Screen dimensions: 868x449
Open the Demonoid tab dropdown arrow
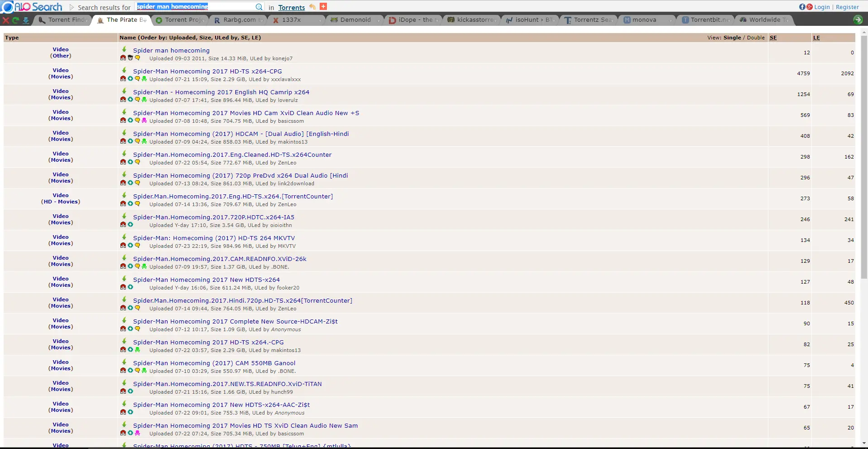point(379,20)
